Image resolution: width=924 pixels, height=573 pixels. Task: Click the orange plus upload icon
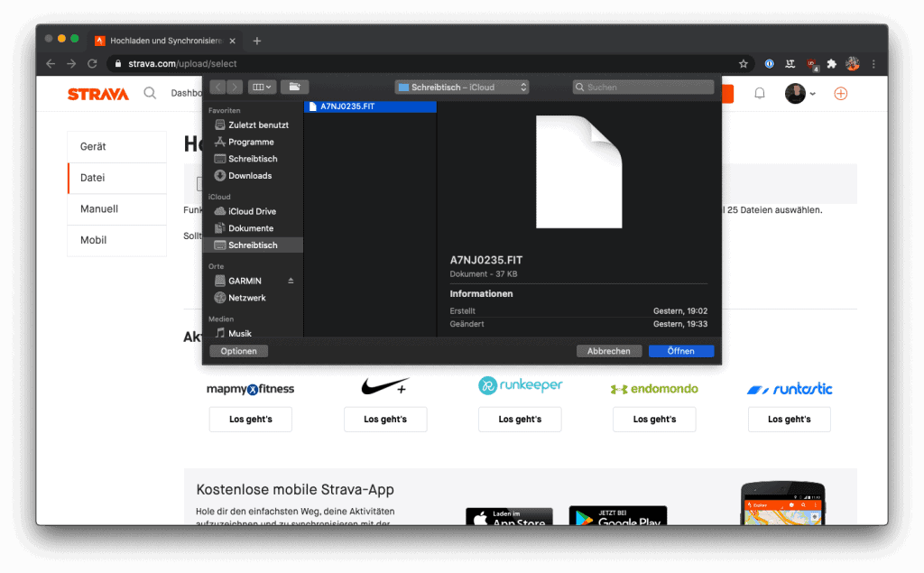coord(840,93)
